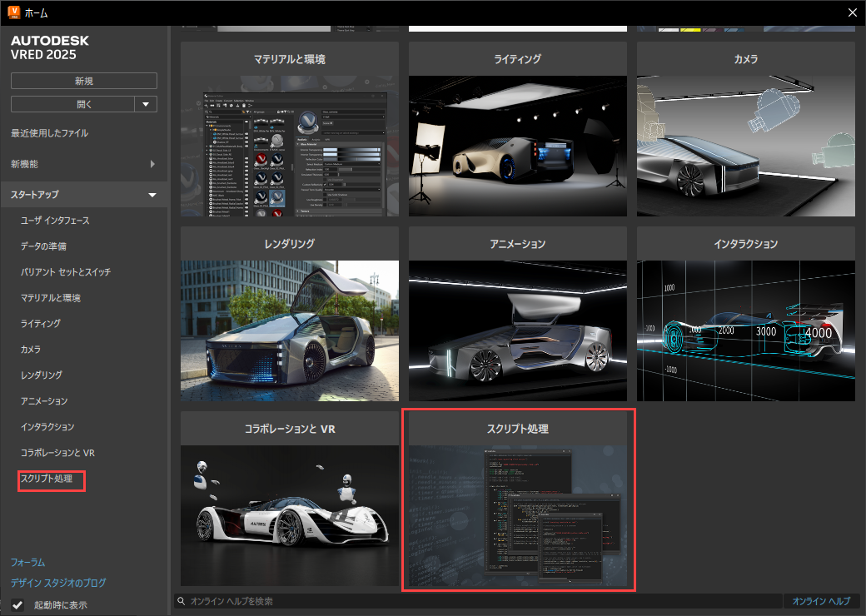
Task: Select ユーザ インタフェース in sidebar
Action: [55, 221]
